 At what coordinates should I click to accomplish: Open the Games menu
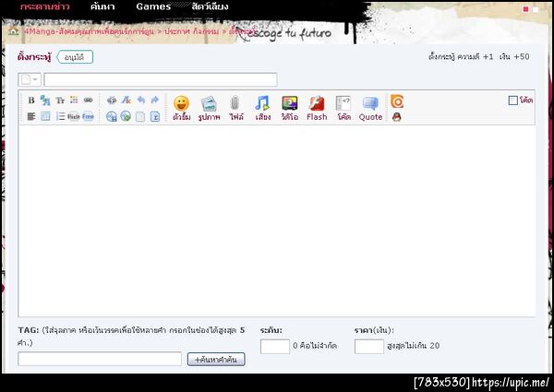(153, 6)
